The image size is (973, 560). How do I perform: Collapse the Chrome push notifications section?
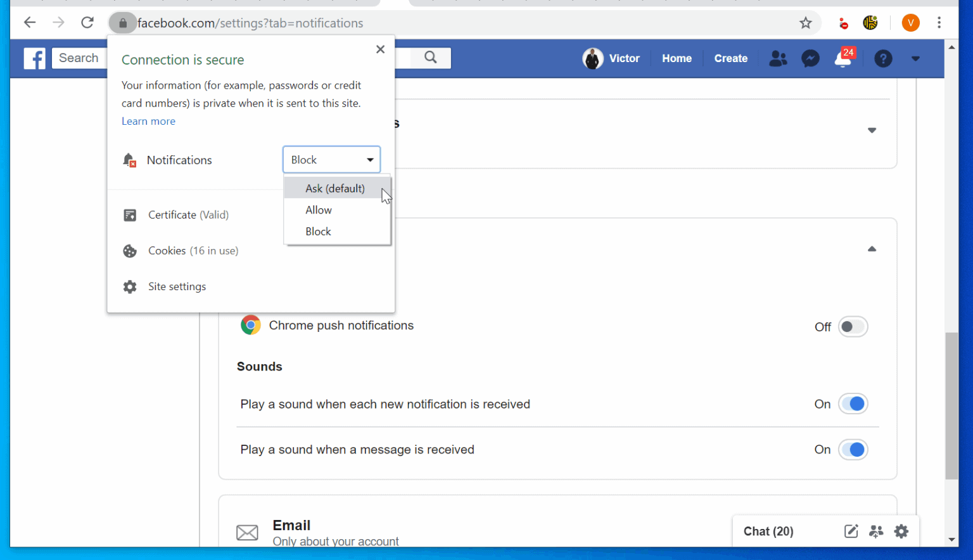tap(872, 248)
